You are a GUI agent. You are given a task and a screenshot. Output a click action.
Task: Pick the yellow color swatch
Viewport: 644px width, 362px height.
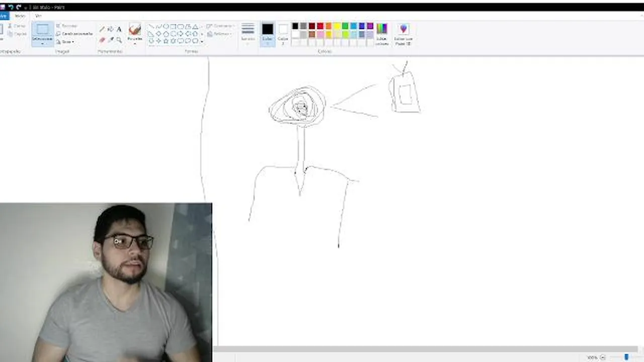337,26
